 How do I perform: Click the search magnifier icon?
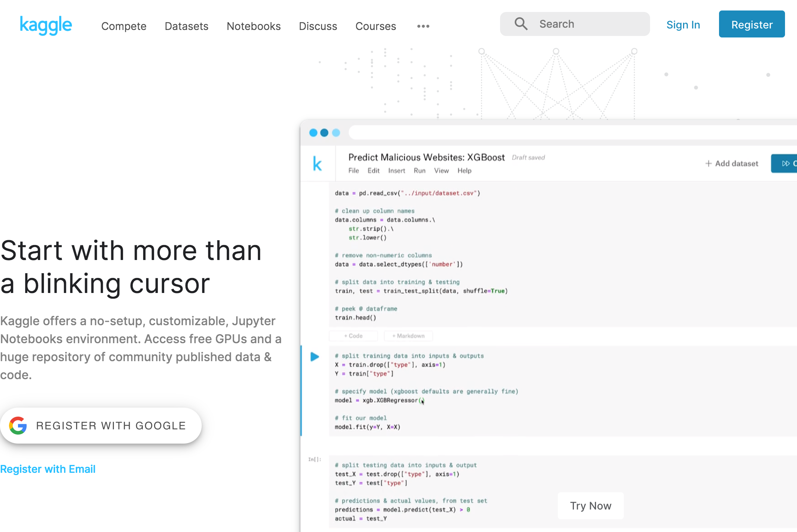tap(521, 24)
